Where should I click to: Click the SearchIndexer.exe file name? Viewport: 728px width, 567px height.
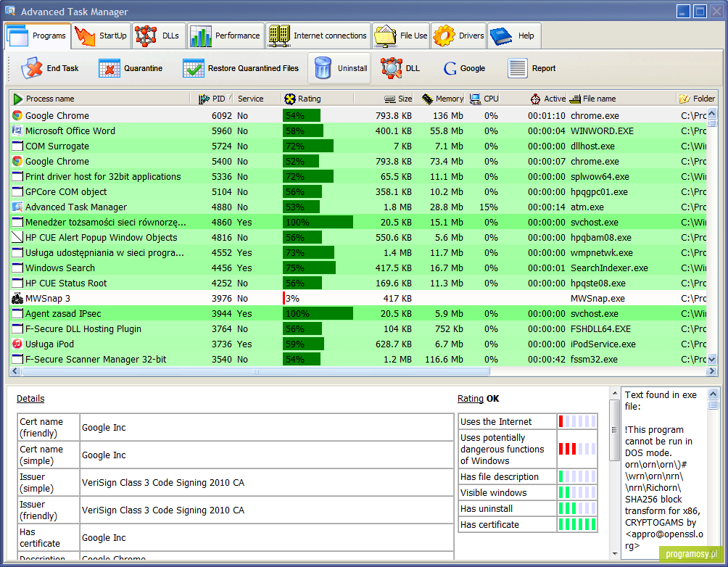click(609, 268)
